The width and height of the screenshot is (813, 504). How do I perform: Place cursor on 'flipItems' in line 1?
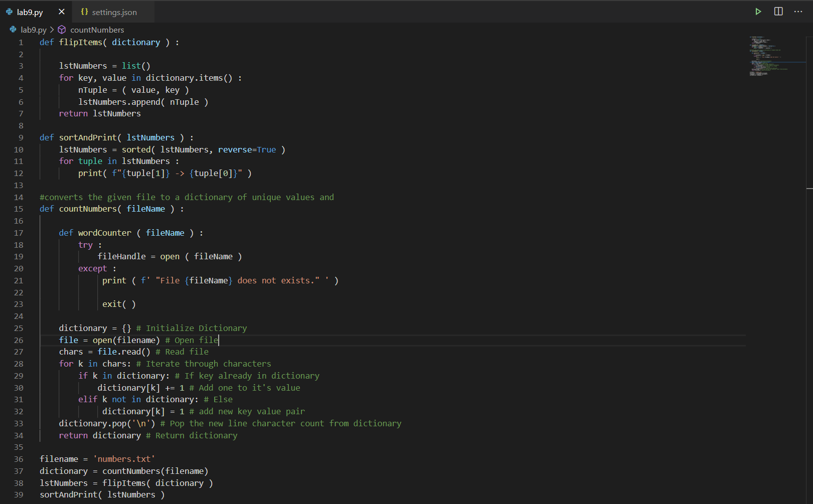(x=81, y=42)
